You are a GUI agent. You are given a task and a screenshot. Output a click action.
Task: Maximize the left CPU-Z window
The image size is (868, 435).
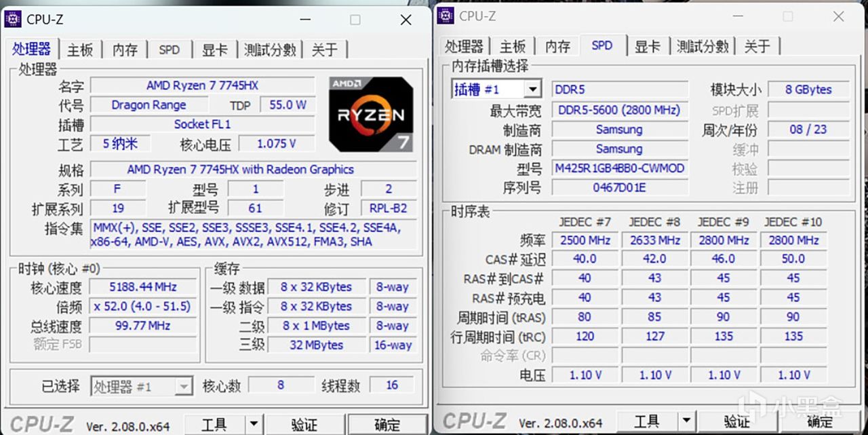click(x=355, y=20)
